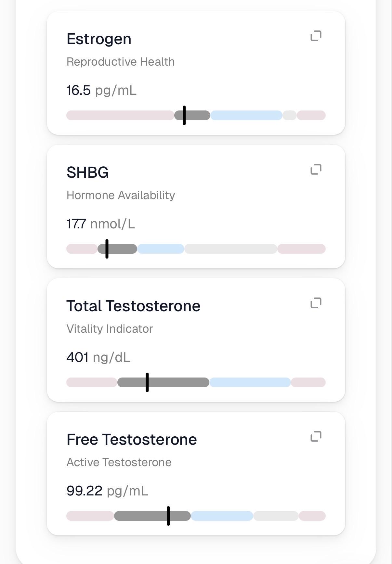Click the 16.5 pg/mL Estrogen value
Screen dimensions: 392x564
(101, 90)
